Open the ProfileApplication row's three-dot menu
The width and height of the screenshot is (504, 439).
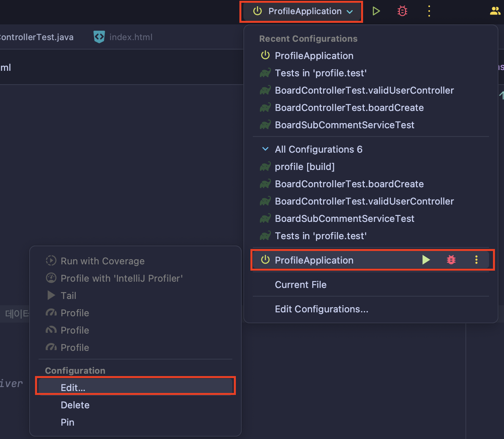[x=476, y=260]
